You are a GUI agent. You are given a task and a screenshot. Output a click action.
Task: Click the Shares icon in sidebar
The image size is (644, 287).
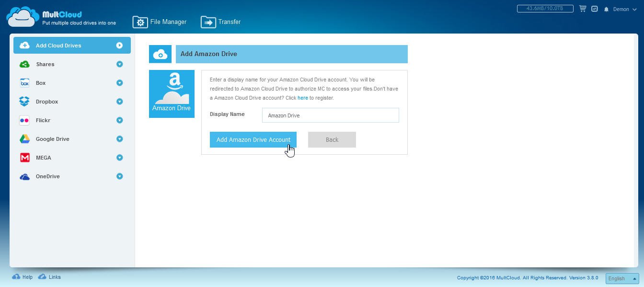(24, 64)
